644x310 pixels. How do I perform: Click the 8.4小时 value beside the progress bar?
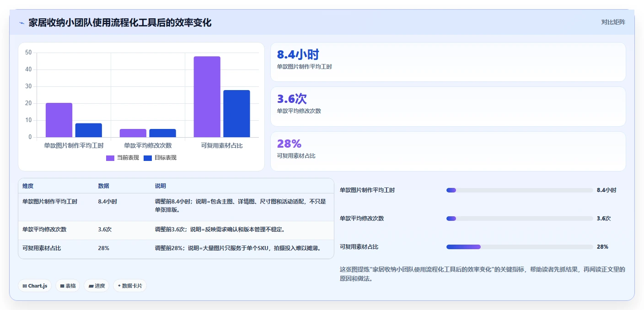click(x=606, y=190)
